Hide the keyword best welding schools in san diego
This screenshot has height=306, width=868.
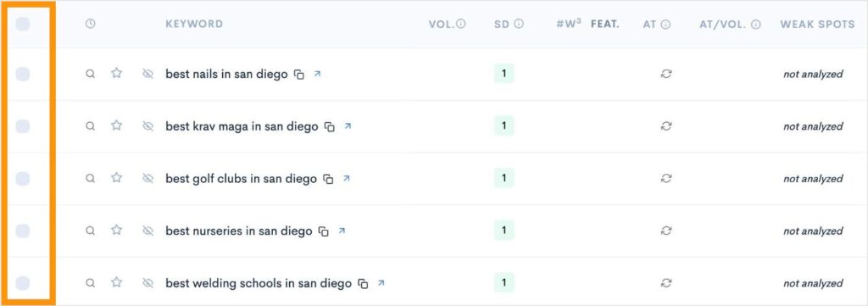147,283
